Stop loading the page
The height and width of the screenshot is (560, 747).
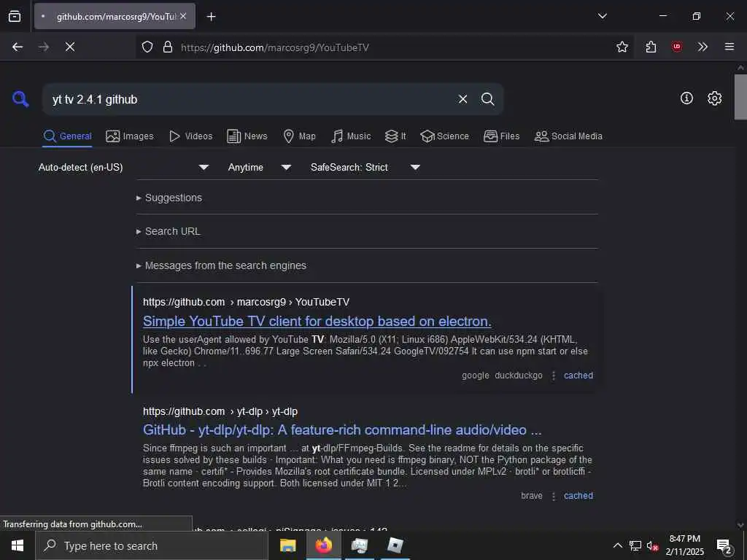[x=69, y=47]
